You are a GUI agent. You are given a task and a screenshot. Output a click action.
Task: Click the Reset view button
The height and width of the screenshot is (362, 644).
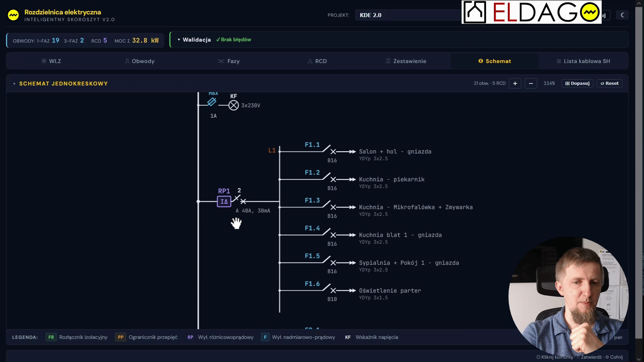(x=609, y=83)
